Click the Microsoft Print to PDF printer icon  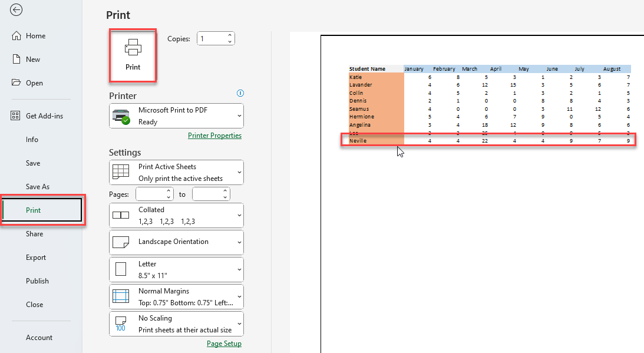[121, 117]
